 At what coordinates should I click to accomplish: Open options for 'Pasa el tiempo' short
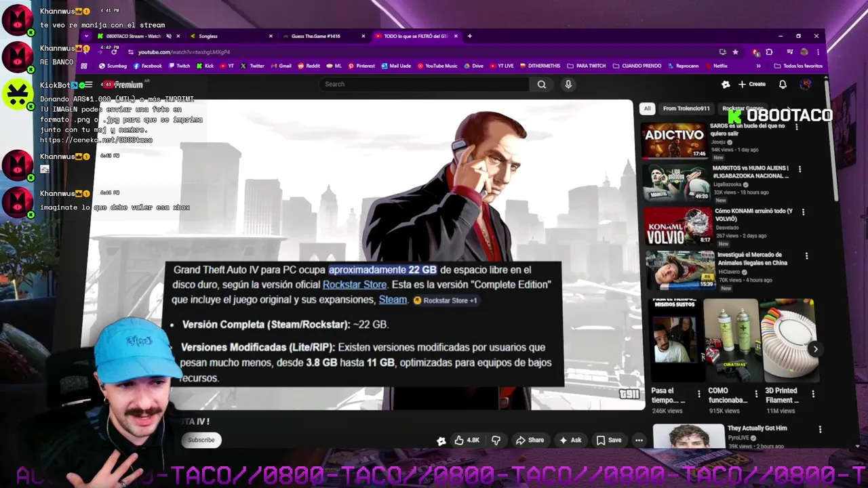(x=699, y=393)
